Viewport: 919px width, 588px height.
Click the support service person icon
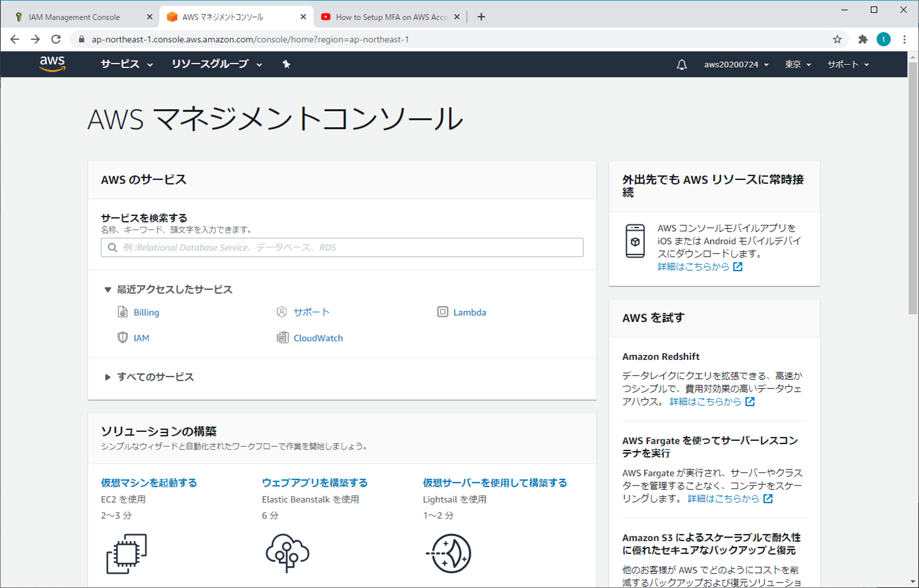click(282, 312)
